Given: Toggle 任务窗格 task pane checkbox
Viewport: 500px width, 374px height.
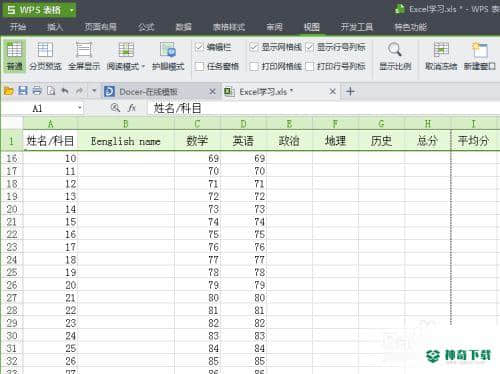Looking at the screenshot, I should [x=199, y=66].
